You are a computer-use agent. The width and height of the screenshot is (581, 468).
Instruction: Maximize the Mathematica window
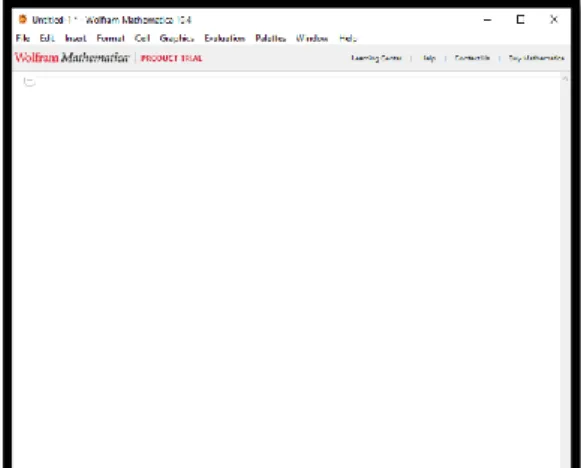click(x=520, y=19)
